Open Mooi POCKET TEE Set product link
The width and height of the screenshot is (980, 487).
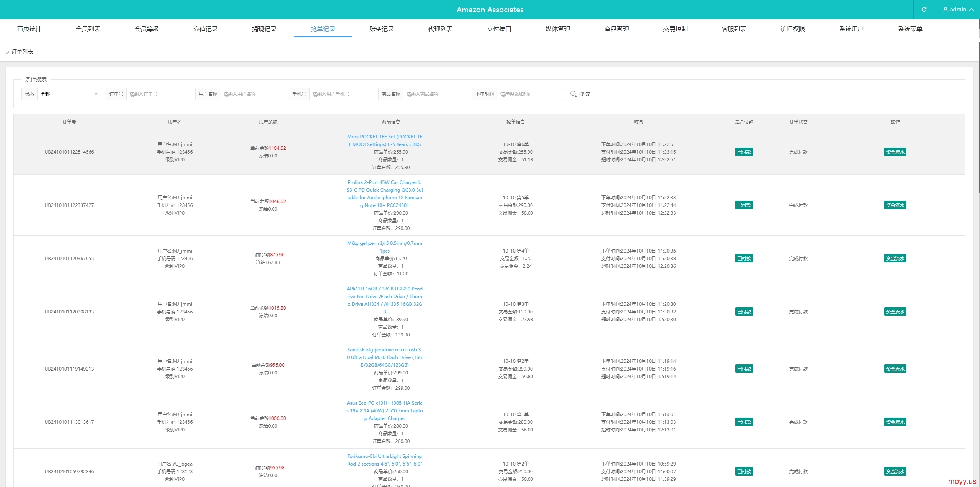384,140
